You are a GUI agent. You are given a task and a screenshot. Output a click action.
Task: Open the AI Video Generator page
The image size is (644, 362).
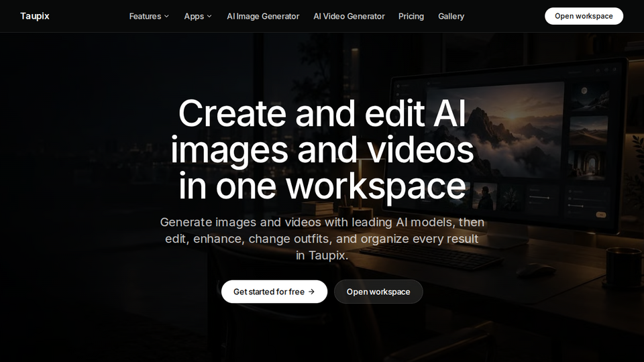[x=349, y=16]
